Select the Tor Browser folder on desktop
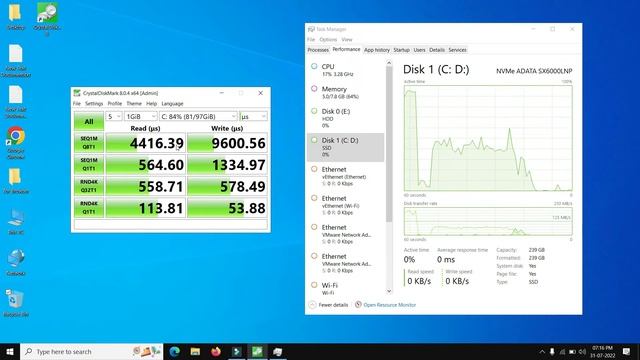This screenshot has width=640, height=360. [16, 180]
